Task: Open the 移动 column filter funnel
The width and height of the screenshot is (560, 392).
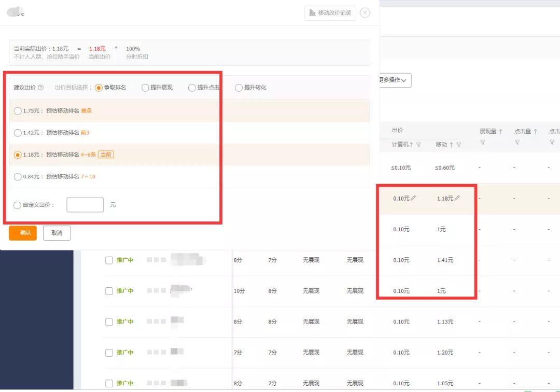Action: [458, 144]
